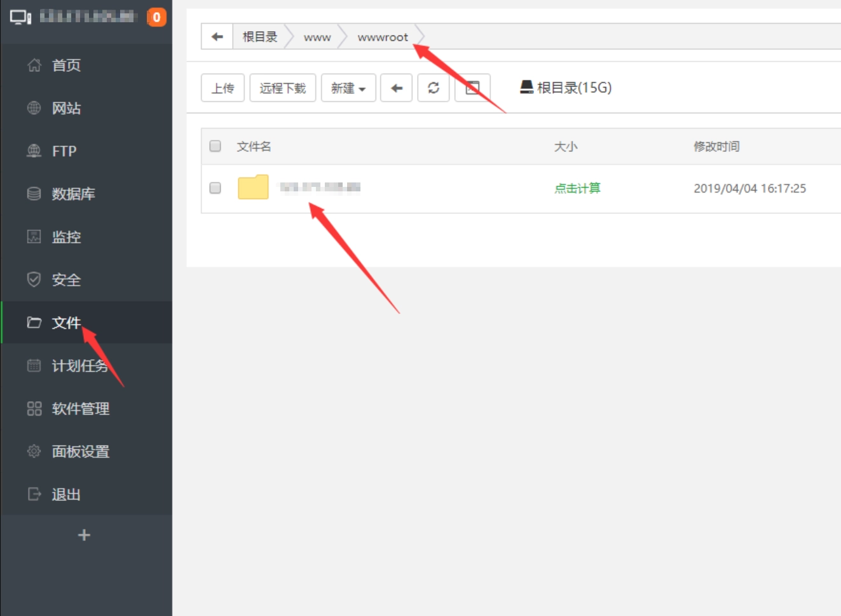Select the 网站 globe icon
Screen dimensions: 841x616
point(34,108)
